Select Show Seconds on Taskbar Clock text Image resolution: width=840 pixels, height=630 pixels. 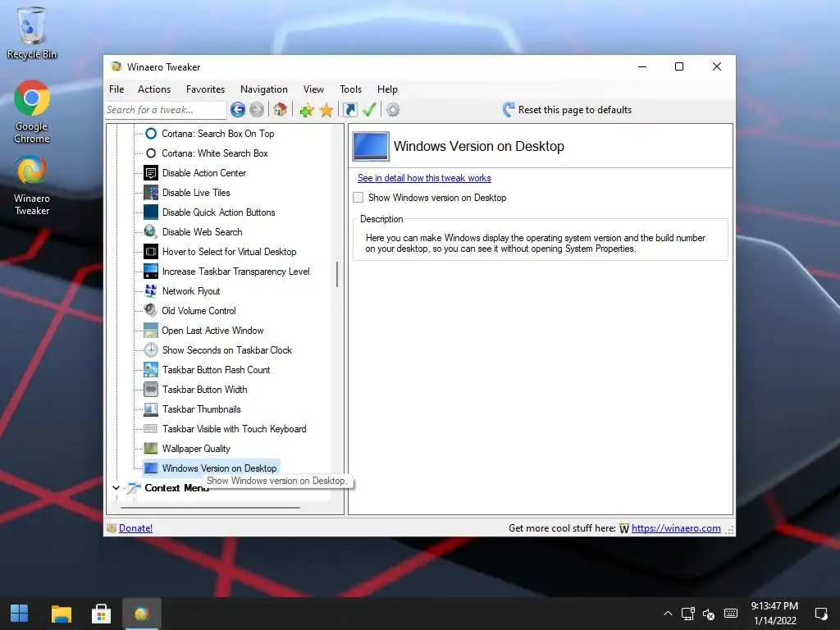point(227,350)
